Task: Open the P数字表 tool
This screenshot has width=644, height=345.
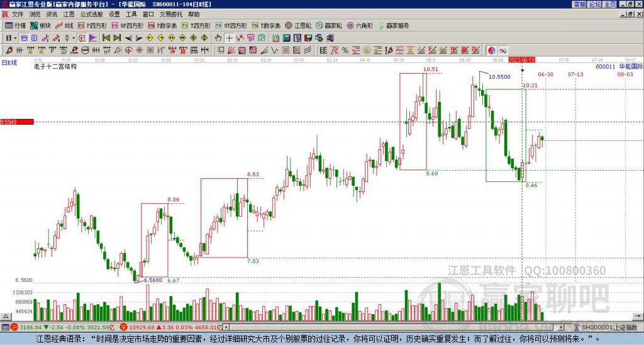Action: tap(163, 25)
